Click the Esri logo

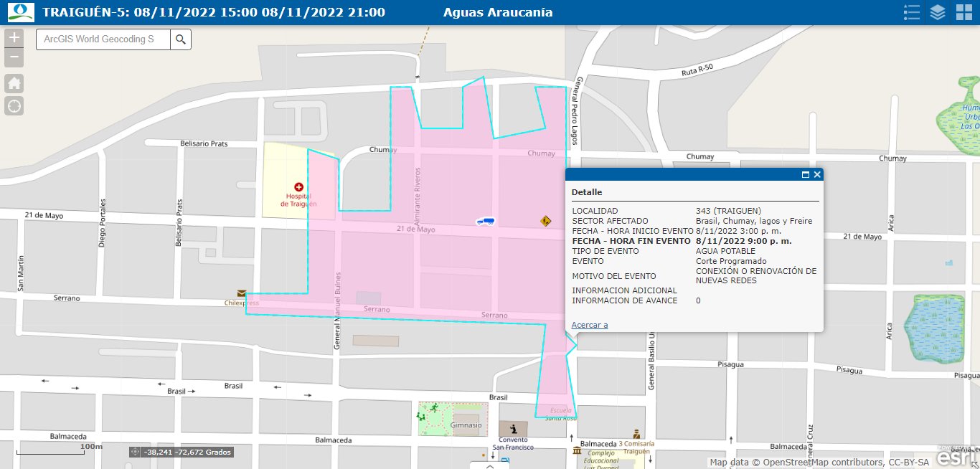[958, 457]
